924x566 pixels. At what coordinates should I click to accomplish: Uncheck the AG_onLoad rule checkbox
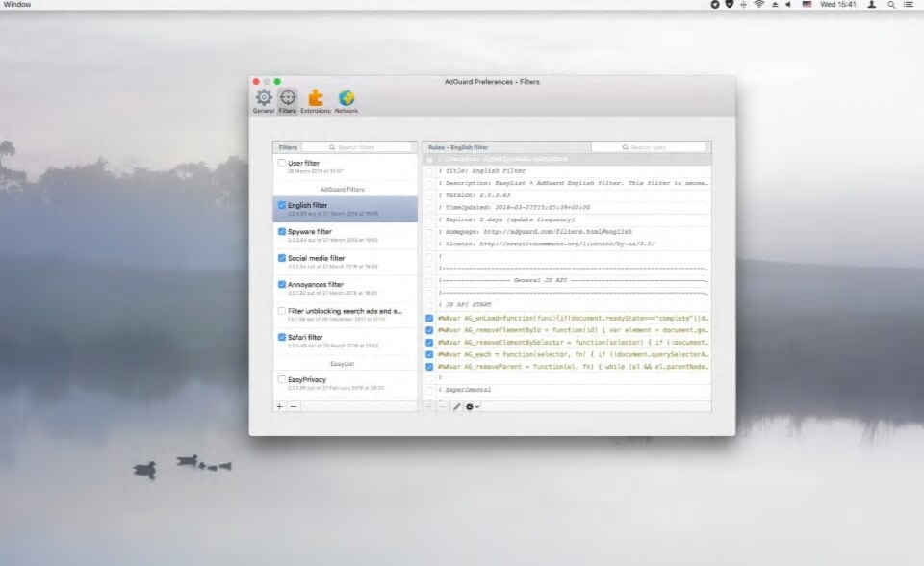429,319
